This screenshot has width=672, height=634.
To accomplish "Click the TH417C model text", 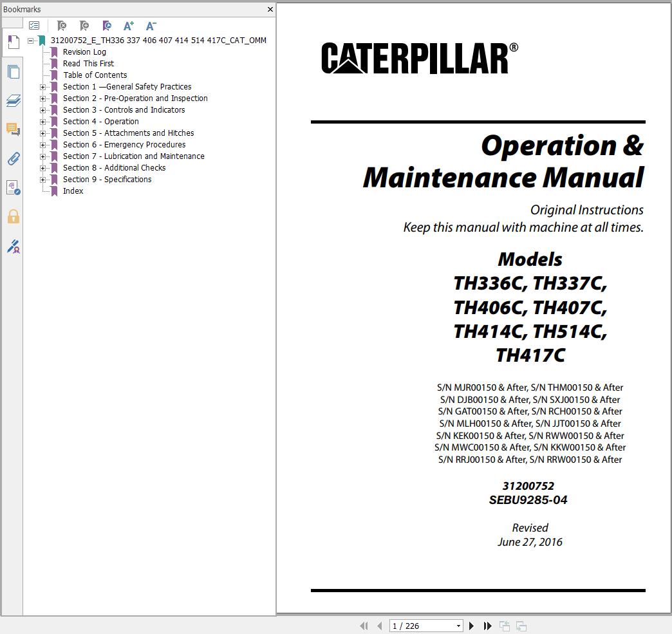I will pos(530,355).
